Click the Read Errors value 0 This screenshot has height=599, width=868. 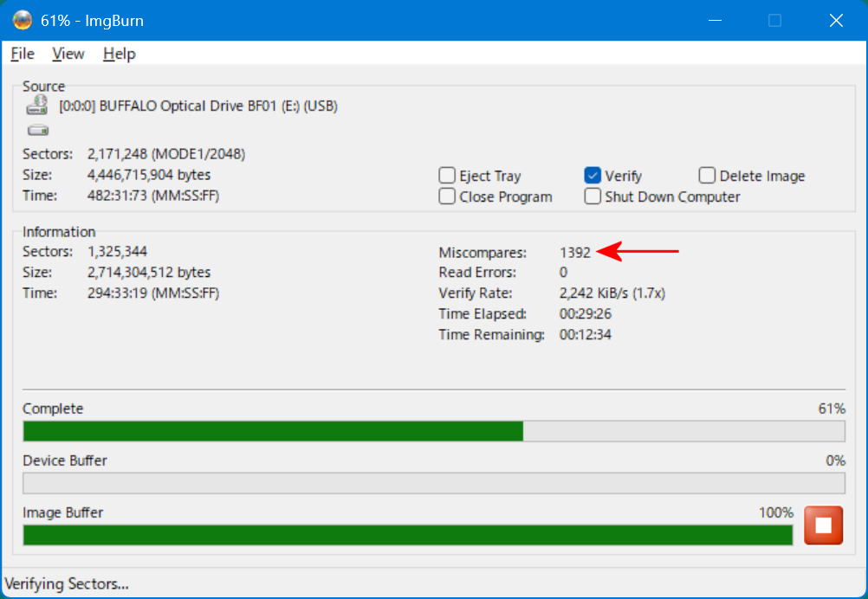point(563,272)
